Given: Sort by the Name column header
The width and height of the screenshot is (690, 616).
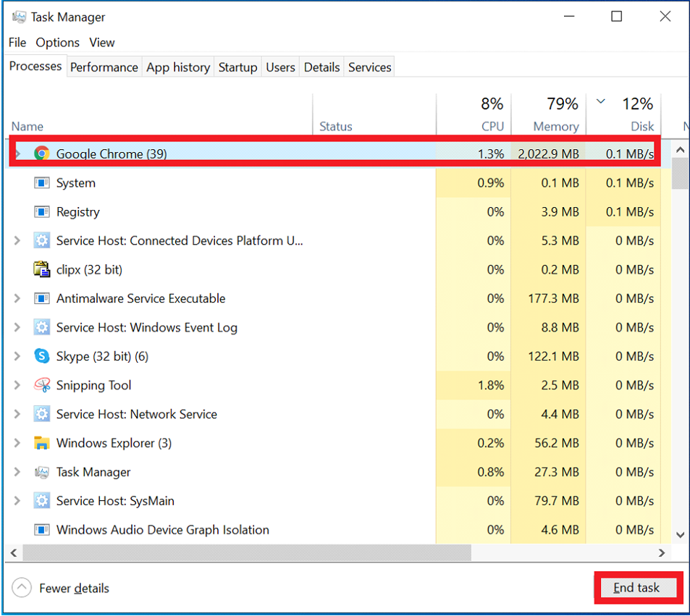Looking at the screenshot, I should pyautogui.click(x=28, y=126).
